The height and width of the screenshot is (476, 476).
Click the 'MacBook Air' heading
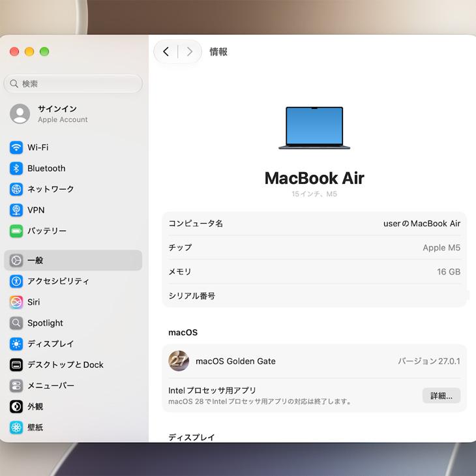[x=314, y=178]
